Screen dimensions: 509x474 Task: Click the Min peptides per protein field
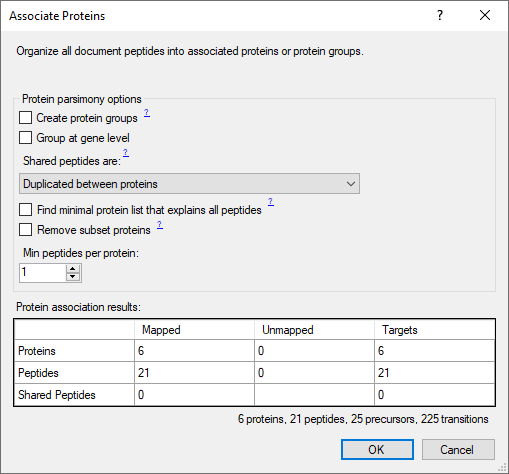[x=43, y=273]
